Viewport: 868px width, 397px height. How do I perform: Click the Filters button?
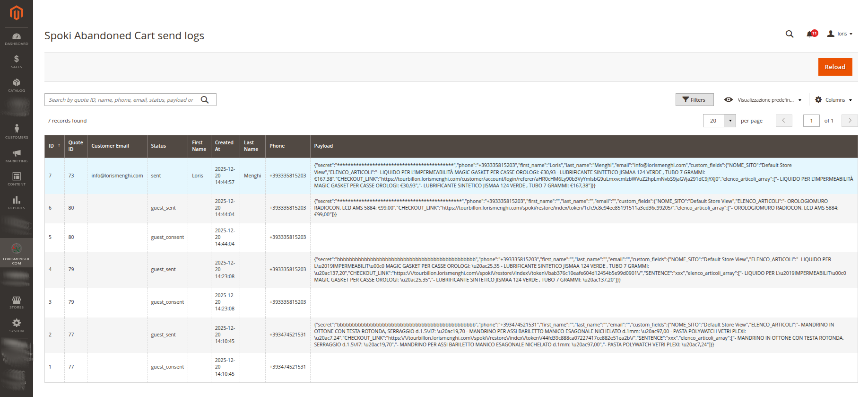point(694,100)
